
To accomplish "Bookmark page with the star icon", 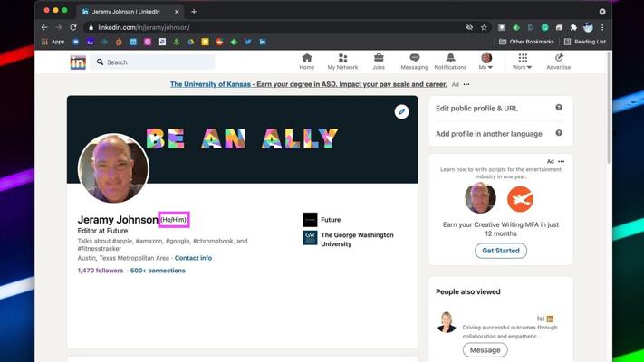I will tap(484, 27).
